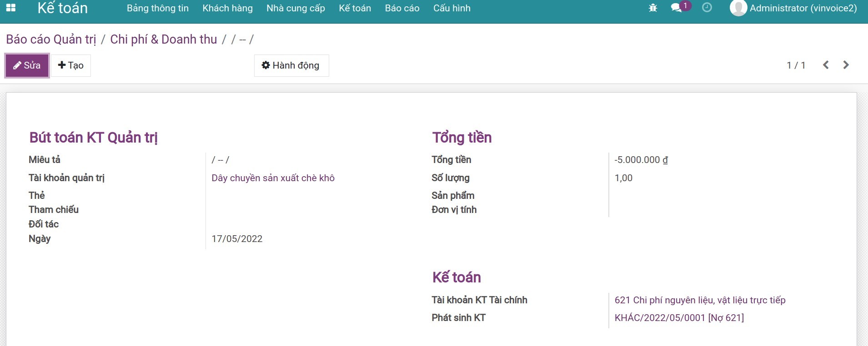This screenshot has height=346, width=868.
Task: Click the Thẻ label
Action: pyautogui.click(x=37, y=196)
